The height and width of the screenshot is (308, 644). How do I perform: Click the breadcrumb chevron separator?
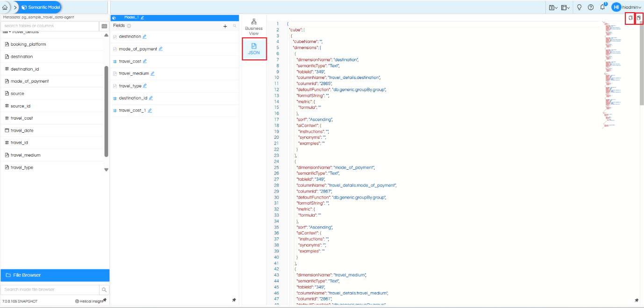pyautogui.click(x=15, y=7)
